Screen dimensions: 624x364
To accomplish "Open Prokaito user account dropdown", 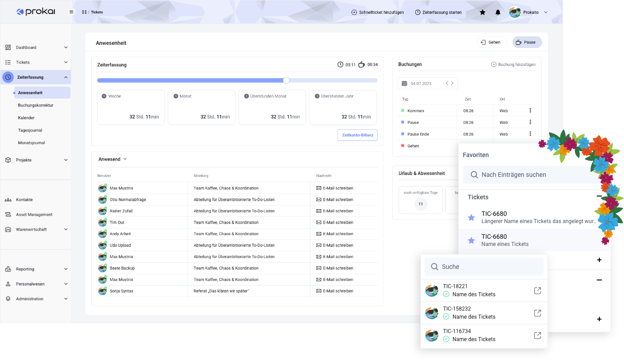I will coord(545,13).
